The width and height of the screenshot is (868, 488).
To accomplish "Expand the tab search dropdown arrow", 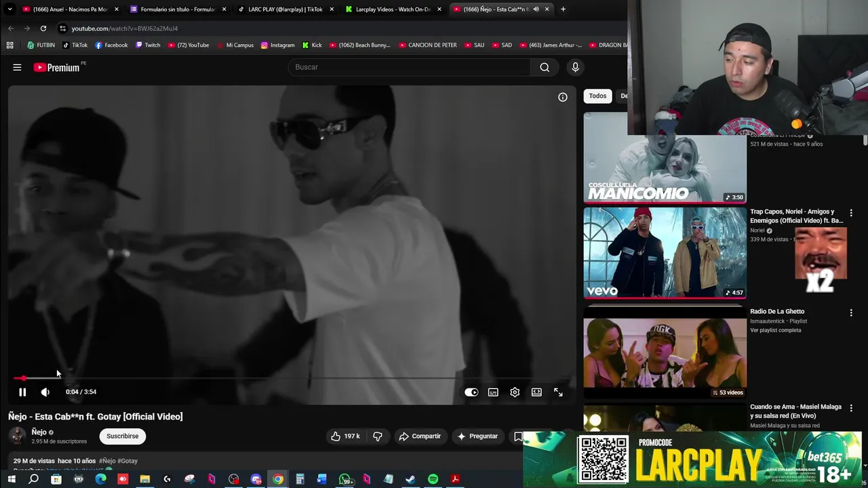I will click(x=10, y=9).
